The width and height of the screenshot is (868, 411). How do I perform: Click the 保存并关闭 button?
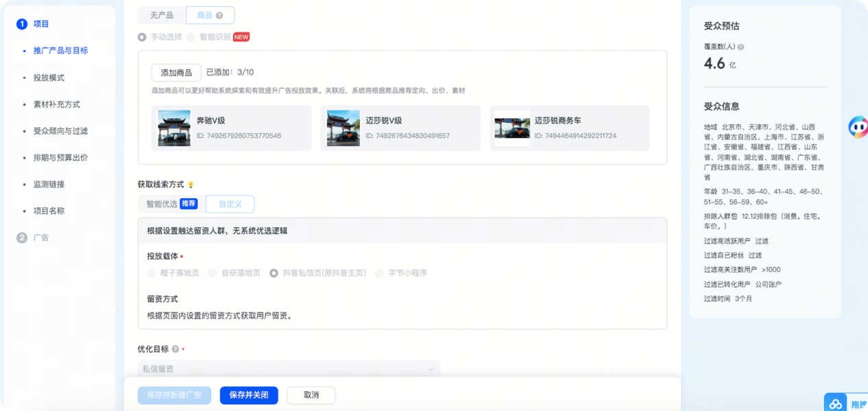[x=248, y=395]
